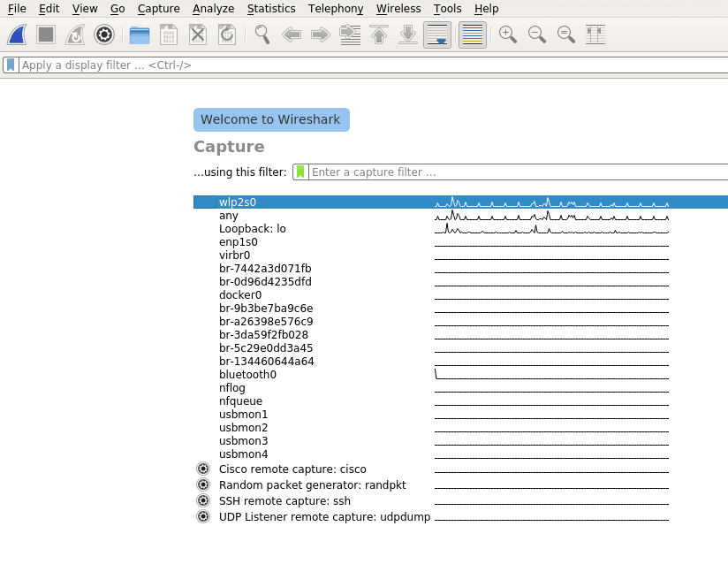
Task: Select the usbmon3 interface
Action: coord(460,440)
